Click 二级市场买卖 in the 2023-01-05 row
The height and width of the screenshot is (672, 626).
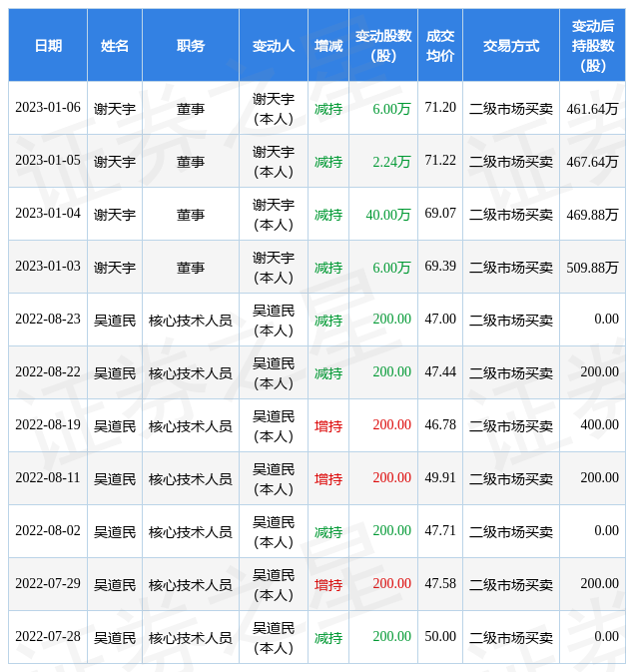point(511,162)
